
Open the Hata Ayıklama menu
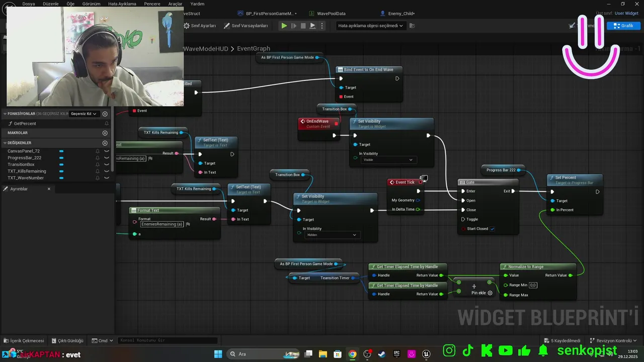[122, 4]
